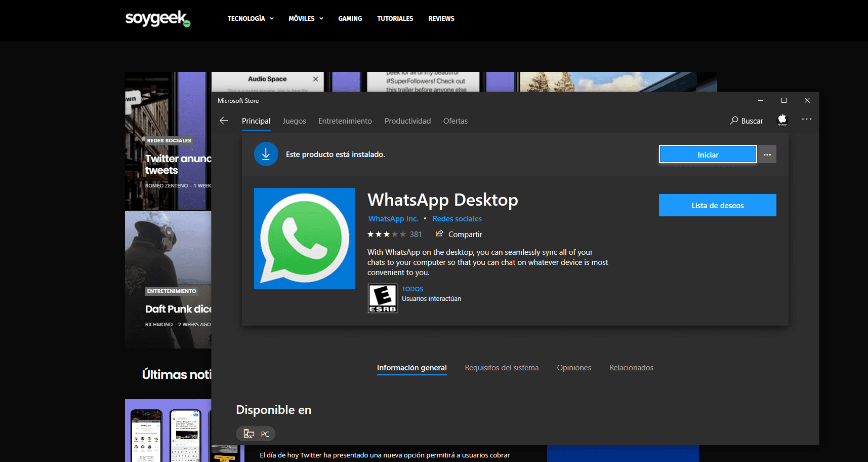This screenshot has height=462, width=868.
Task: Open the WhatsApp Inc. publisher link
Action: coord(393,219)
